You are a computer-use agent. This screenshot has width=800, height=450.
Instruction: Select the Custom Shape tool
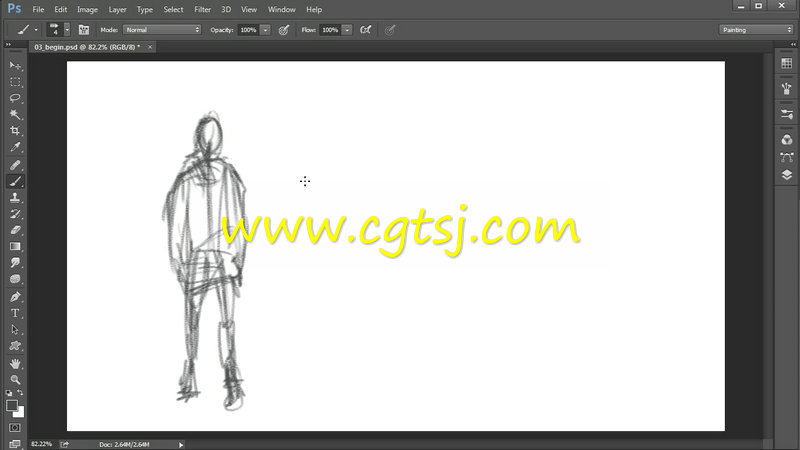coord(15,346)
